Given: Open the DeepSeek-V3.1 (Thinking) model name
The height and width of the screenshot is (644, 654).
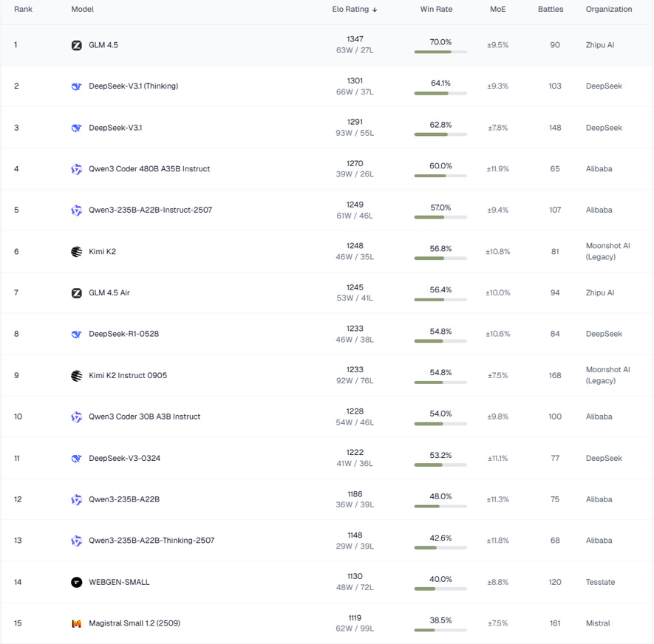Looking at the screenshot, I should tap(134, 86).
